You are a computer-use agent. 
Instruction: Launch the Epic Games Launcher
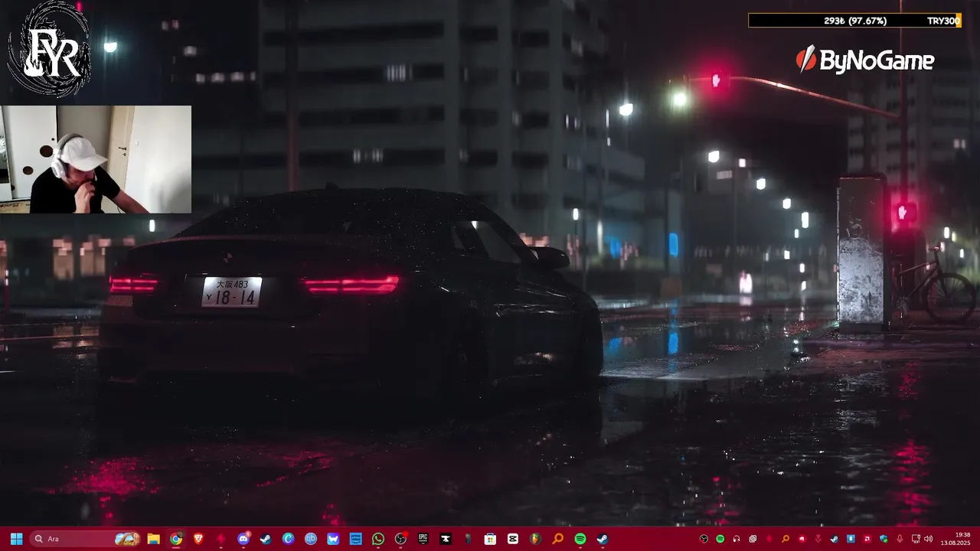pyautogui.click(x=423, y=539)
